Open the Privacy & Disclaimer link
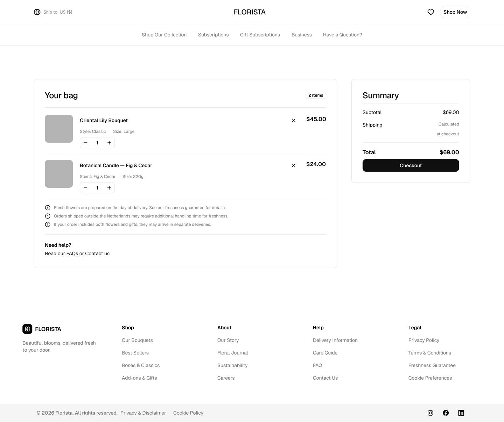This screenshot has width=504, height=422. (x=143, y=413)
